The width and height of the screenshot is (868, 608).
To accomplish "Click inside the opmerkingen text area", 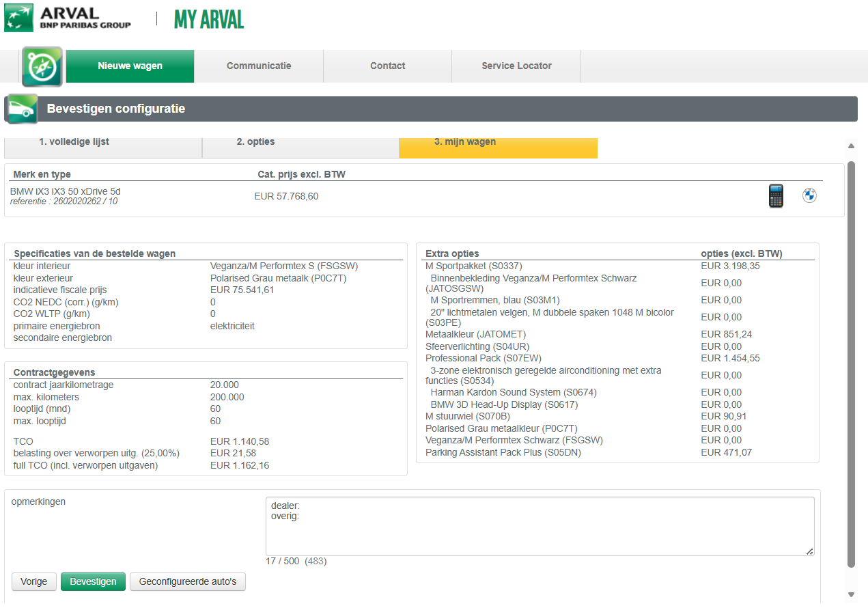I will click(540, 526).
